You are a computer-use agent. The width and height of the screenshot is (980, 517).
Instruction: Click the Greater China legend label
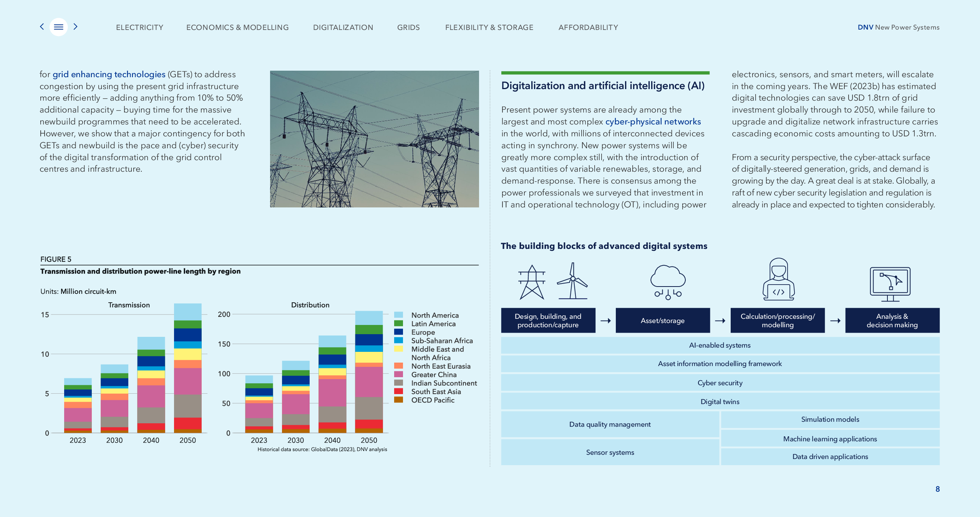[x=434, y=374]
